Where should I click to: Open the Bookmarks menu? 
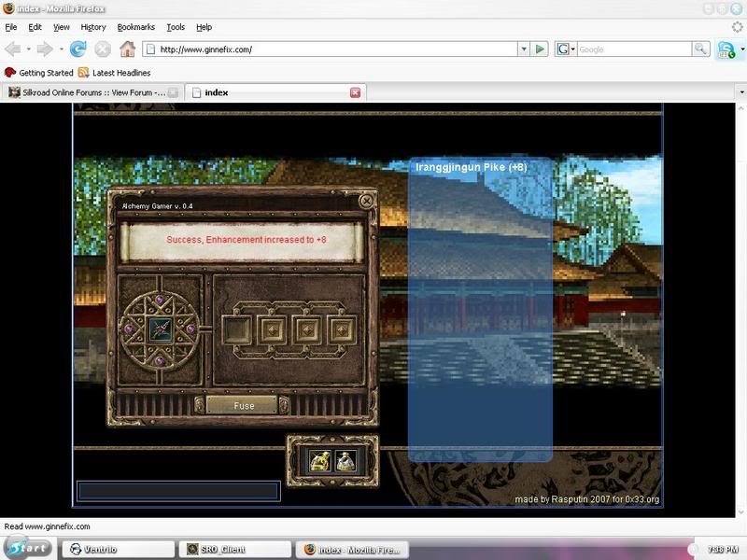[x=135, y=27]
